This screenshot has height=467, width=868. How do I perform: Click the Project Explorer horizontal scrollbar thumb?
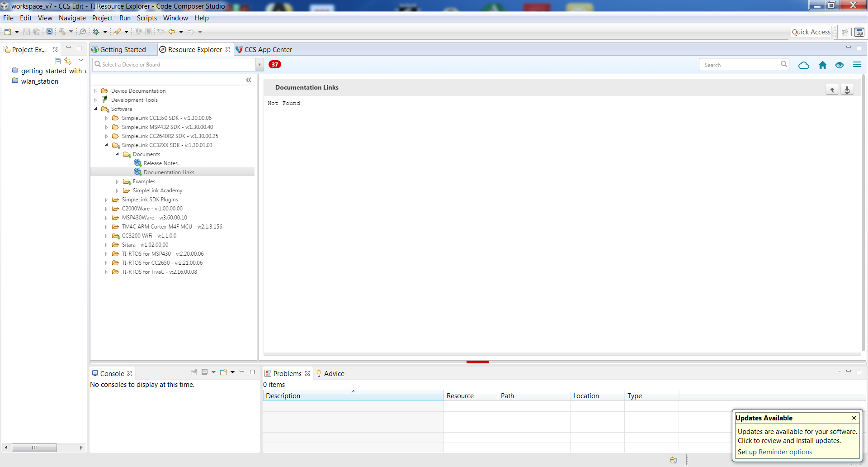(34, 448)
